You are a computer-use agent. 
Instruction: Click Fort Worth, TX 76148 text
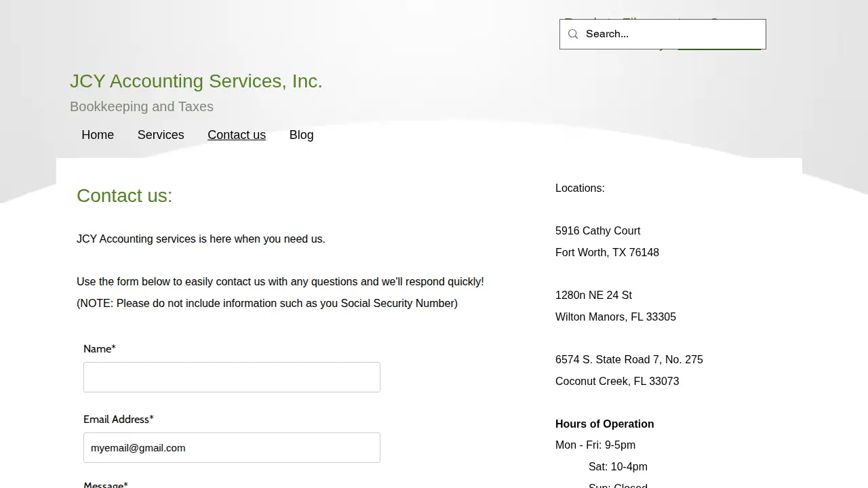608,253
